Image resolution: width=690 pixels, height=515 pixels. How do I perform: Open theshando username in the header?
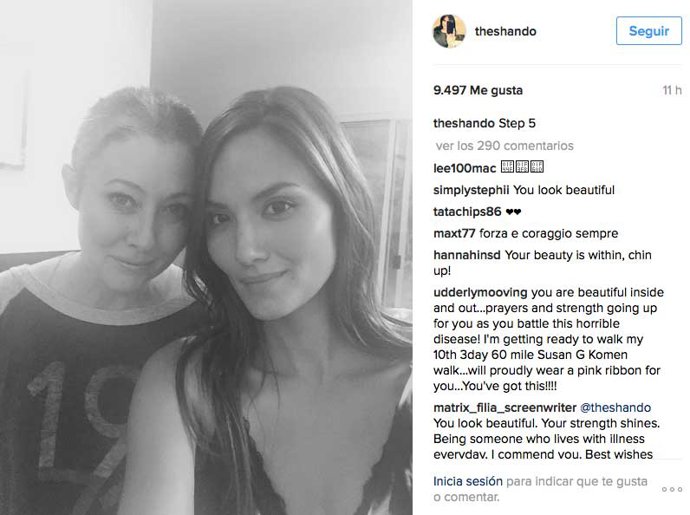(505, 31)
